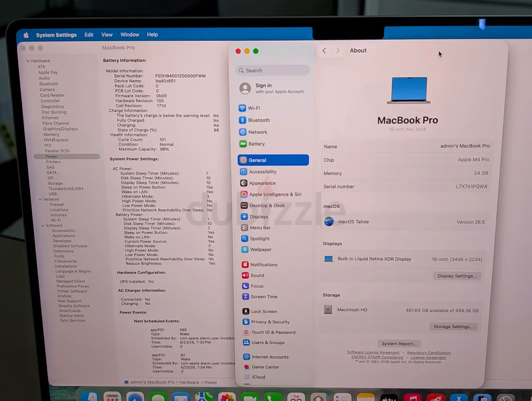Click Hardware in System Report path bar
This screenshot has width=532, height=401.
189,382
